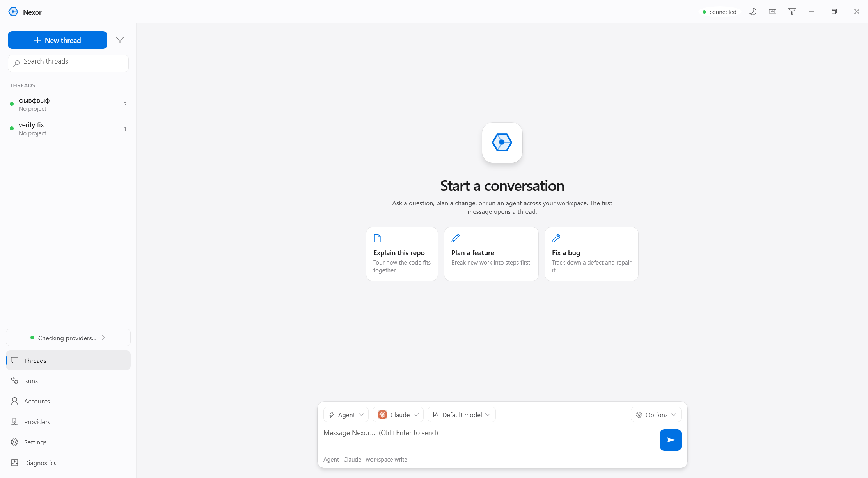Click the message count 2 on фывфвыф

tap(125, 104)
